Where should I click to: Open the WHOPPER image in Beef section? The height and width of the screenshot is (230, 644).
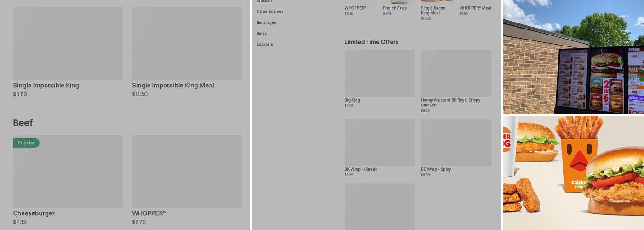tap(187, 172)
